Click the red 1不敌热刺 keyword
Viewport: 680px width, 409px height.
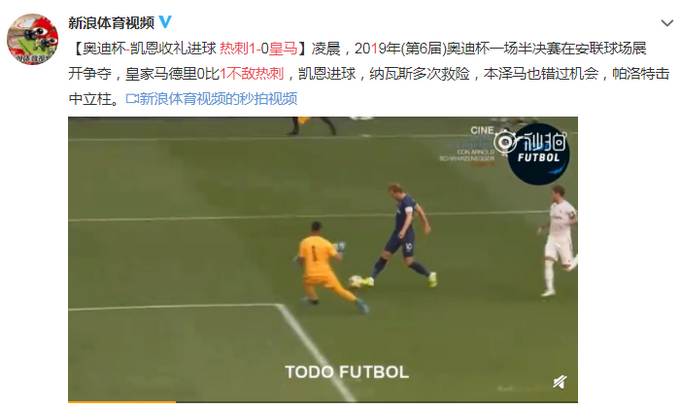tap(252, 74)
